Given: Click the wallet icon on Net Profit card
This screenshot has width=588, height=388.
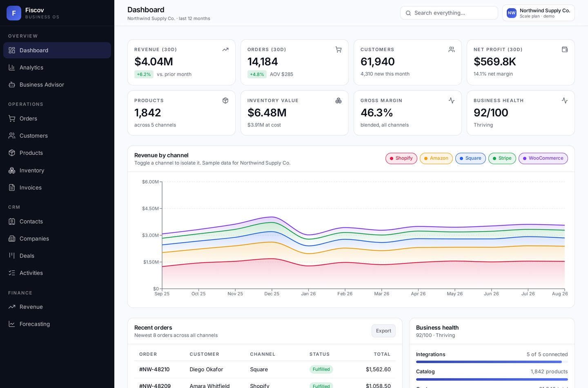Looking at the screenshot, I should pyautogui.click(x=565, y=49).
